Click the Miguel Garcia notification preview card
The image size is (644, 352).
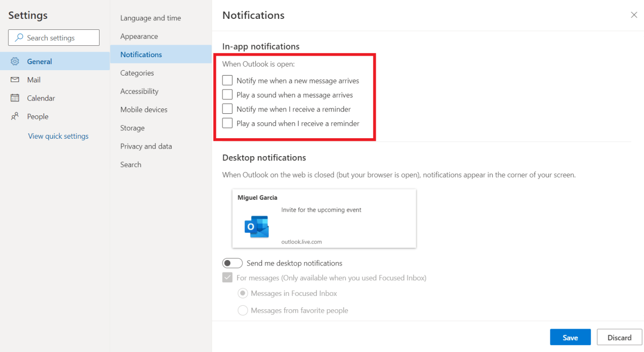click(x=324, y=218)
